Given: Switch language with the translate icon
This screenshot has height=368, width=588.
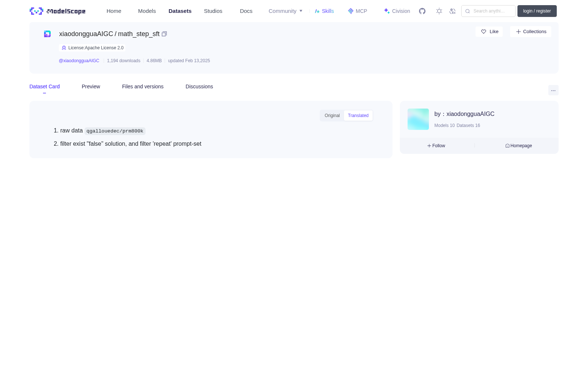Looking at the screenshot, I should click(x=452, y=11).
